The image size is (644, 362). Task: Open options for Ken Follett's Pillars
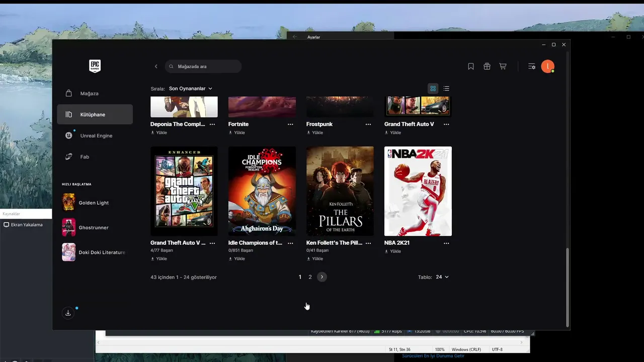pos(368,243)
